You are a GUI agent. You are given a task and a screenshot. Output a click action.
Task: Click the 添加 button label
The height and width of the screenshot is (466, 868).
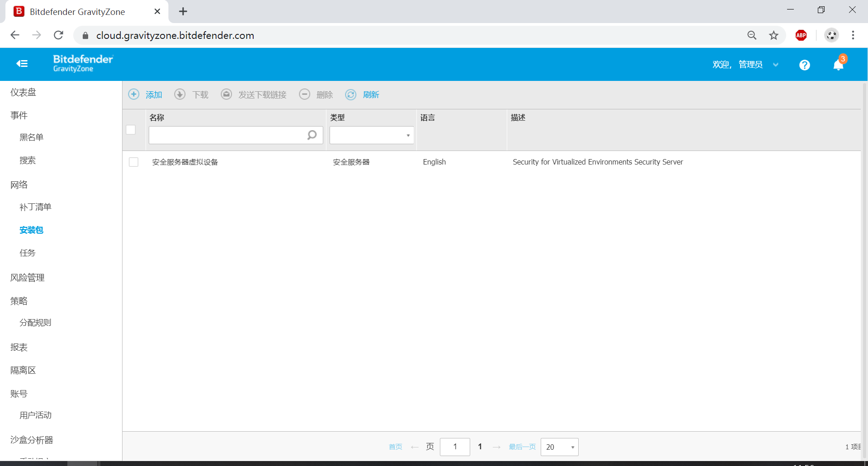tap(154, 94)
